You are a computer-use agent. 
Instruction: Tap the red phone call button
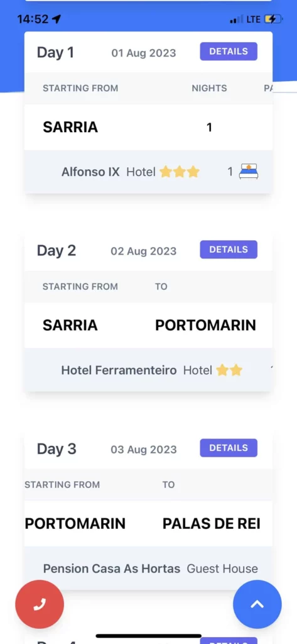coord(40,604)
